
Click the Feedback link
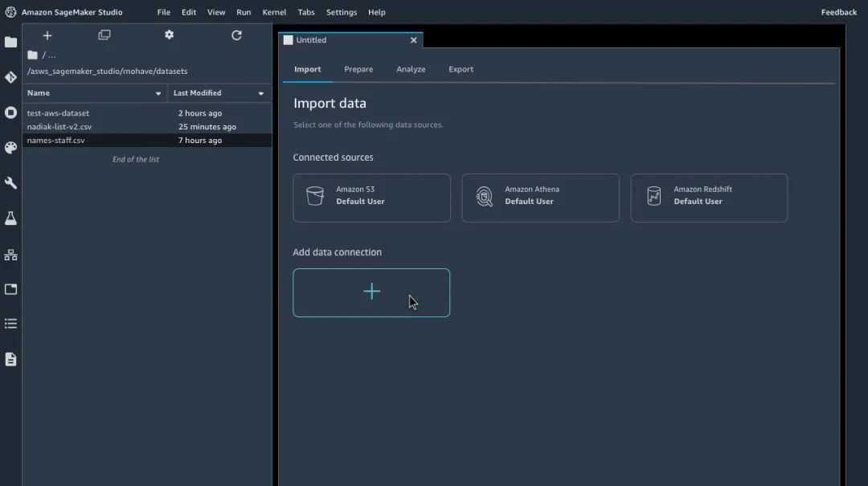pyautogui.click(x=838, y=12)
